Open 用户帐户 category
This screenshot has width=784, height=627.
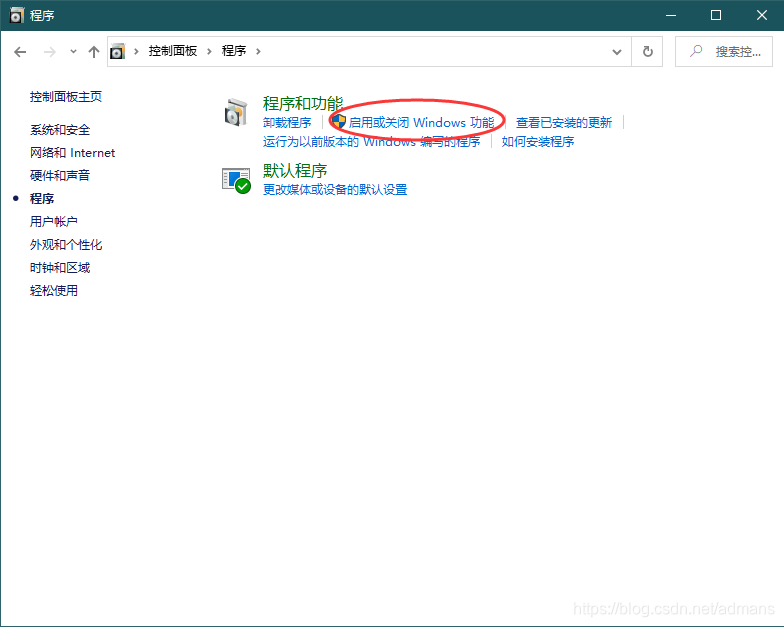coord(54,222)
